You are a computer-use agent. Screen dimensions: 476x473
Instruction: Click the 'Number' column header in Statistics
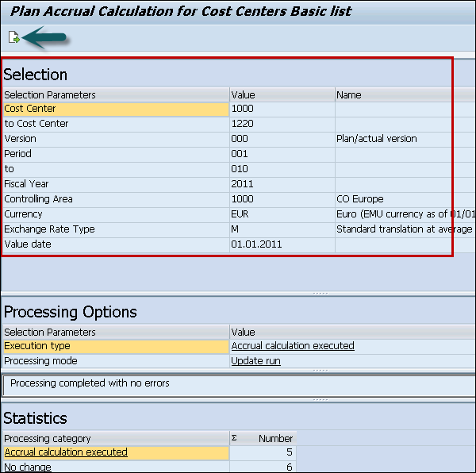[275, 438]
